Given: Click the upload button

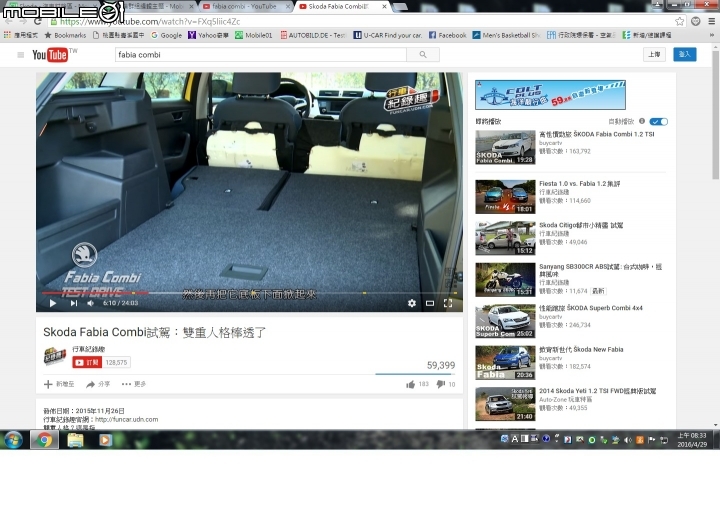Looking at the screenshot, I should (654, 54).
